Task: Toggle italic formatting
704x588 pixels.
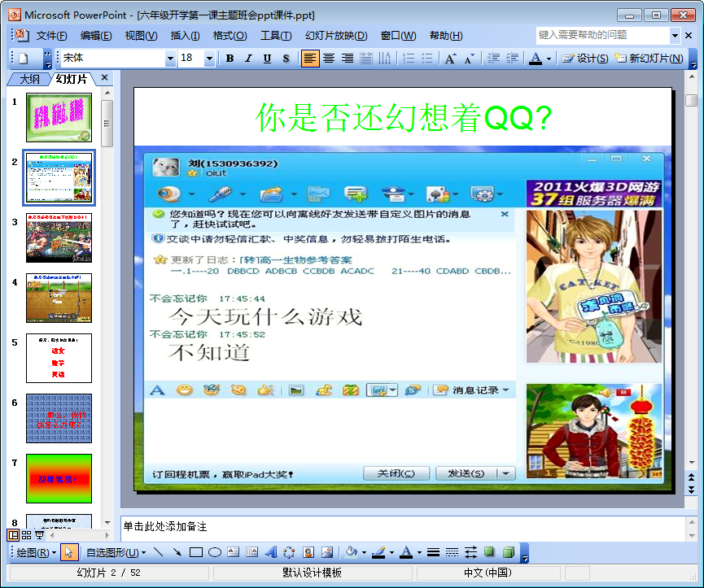Action: (x=248, y=59)
